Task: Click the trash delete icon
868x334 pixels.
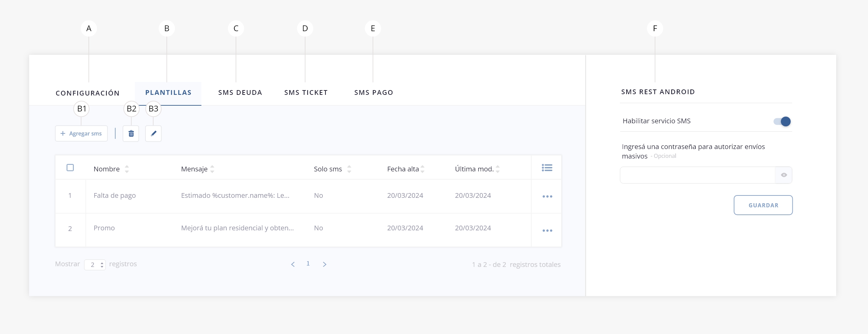Action: coord(131,134)
